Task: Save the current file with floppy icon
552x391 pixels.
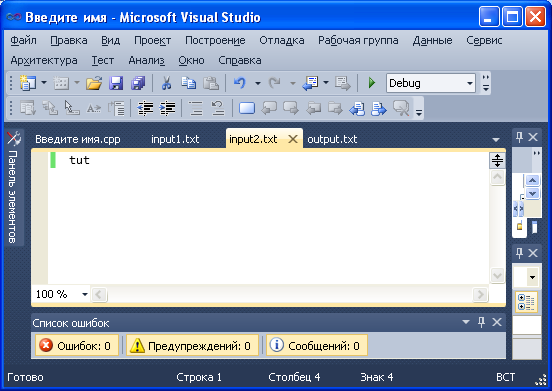Action: pyautogui.click(x=116, y=83)
